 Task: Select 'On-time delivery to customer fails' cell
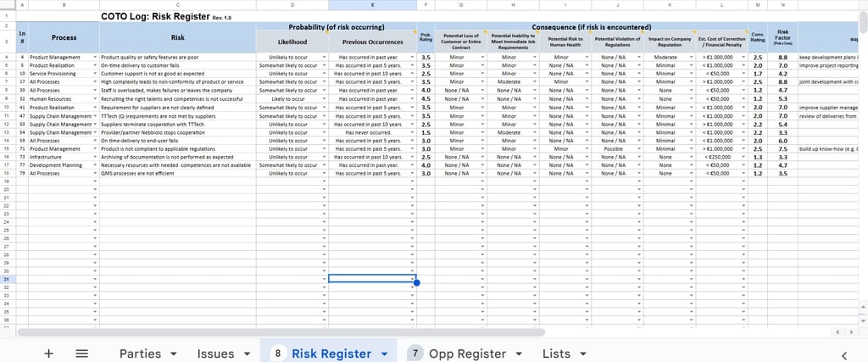[x=178, y=65]
